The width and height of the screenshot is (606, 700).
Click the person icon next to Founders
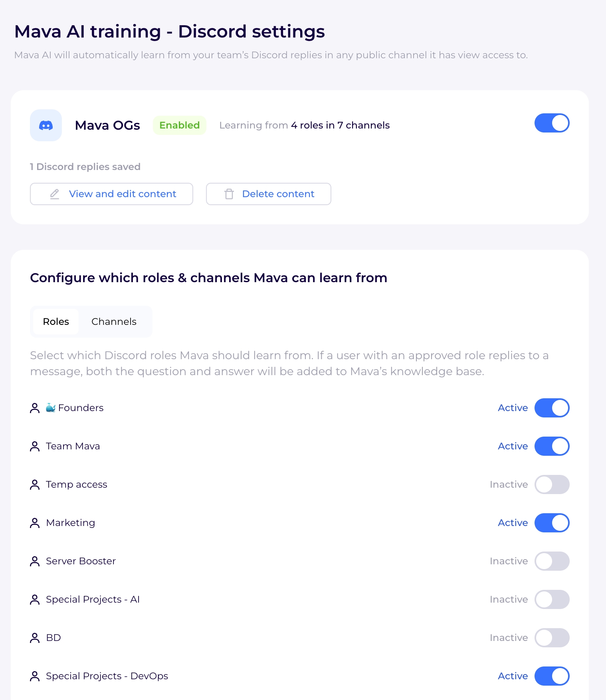(x=35, y=408)
